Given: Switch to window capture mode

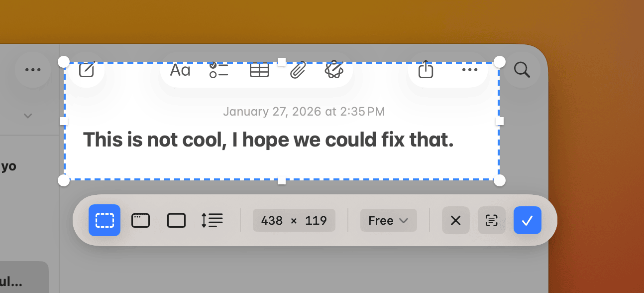Looking at the screenshot, I should coord(140,220).
